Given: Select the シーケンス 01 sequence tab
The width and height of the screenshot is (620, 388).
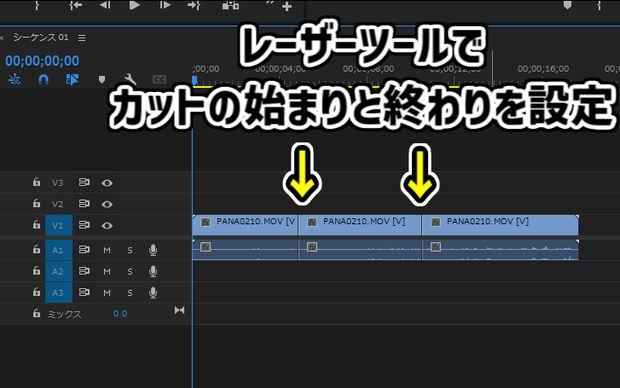Looking at the screenshot, I should (x=41, y=37).
